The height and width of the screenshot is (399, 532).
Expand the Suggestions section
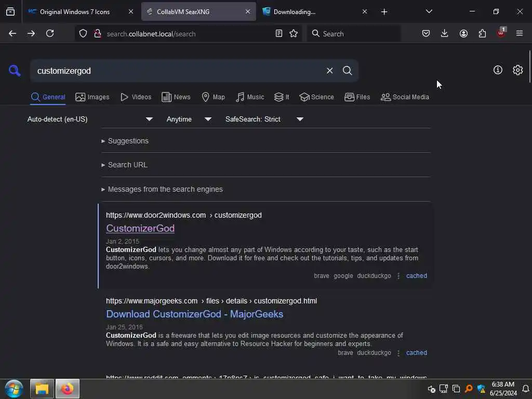125,141
